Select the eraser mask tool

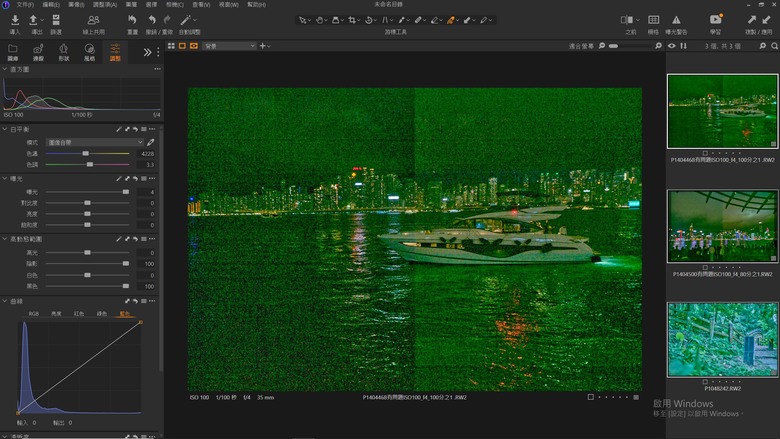tap(434, 20)
